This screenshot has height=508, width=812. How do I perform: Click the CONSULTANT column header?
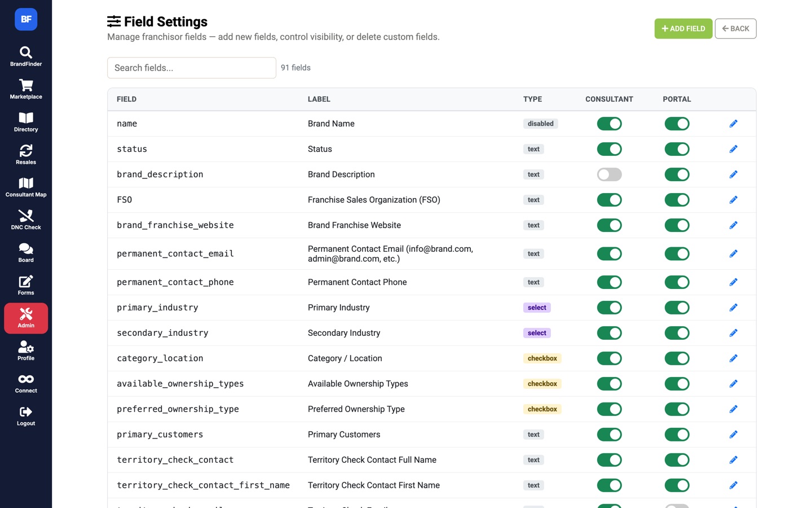[609, 99]
